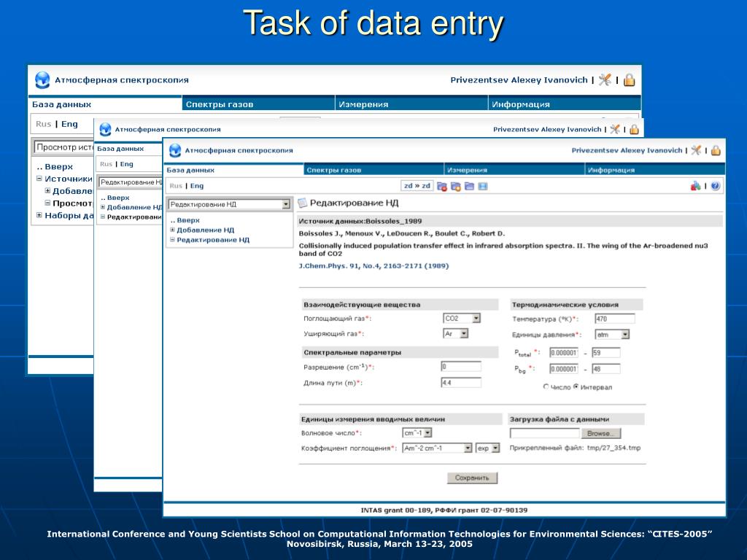Click the colored figures icon beside help
The width and height of the screenshot is (747, 560).
pos(695,186)
